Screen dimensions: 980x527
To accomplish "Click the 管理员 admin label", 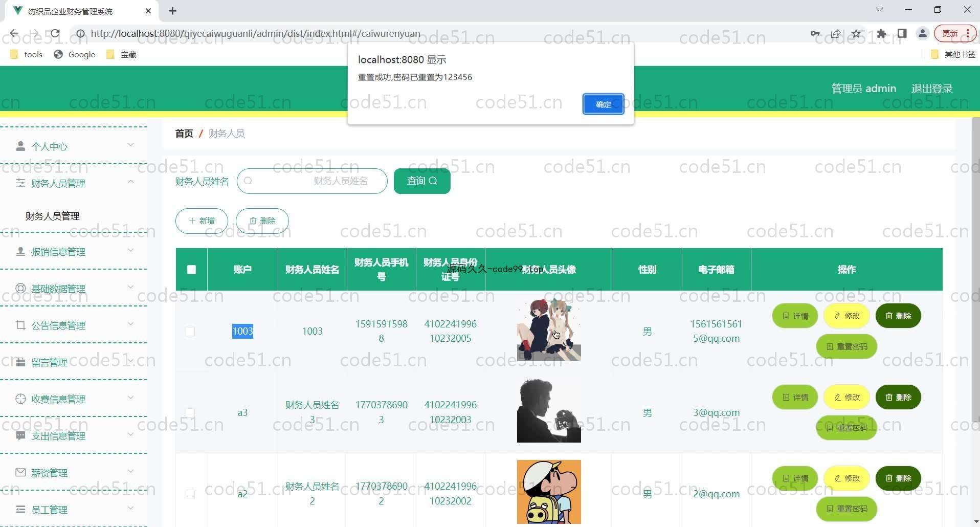I will point(863,89).
